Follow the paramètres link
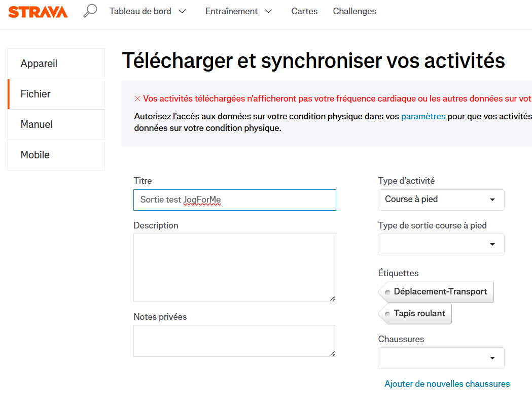Image resolution: width=532 pixels, height=398 pixels. [423, 116]
